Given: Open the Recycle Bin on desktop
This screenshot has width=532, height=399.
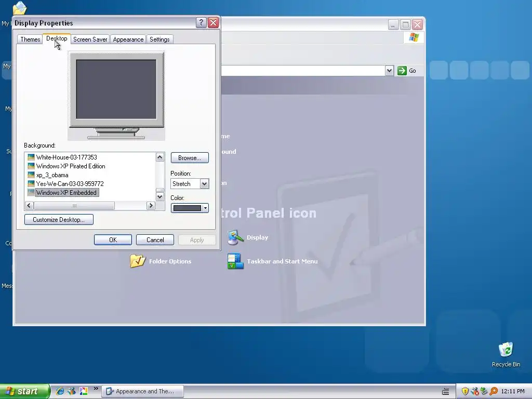Looking at the screenshot, I should point(506,354).
